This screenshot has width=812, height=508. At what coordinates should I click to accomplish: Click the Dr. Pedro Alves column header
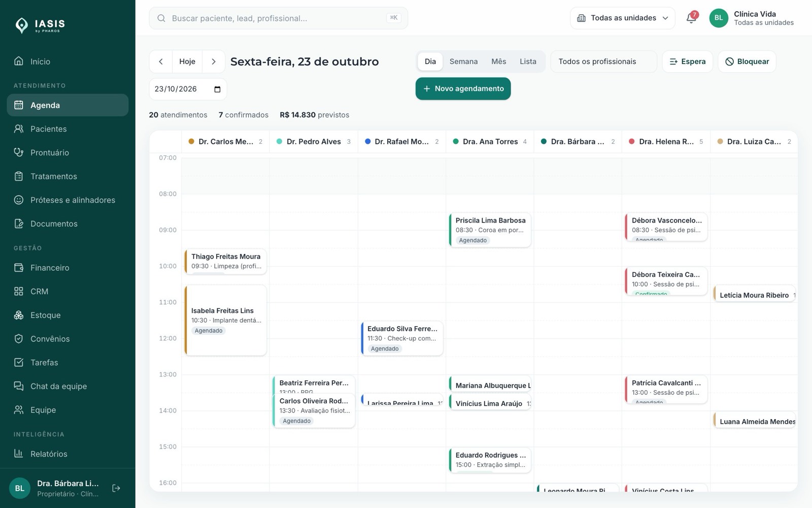point(314,142)
